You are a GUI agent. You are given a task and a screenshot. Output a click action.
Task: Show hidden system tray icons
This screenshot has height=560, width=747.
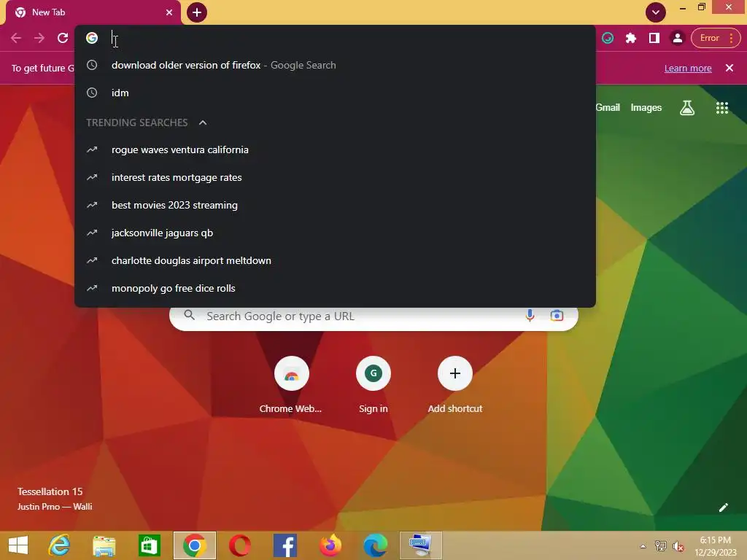pyautogui.click(x=643, y=546)
